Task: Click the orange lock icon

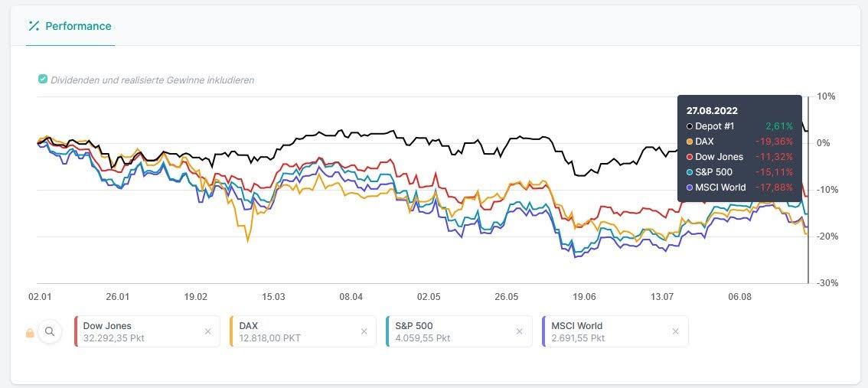Action: click(x=31, y=332)
